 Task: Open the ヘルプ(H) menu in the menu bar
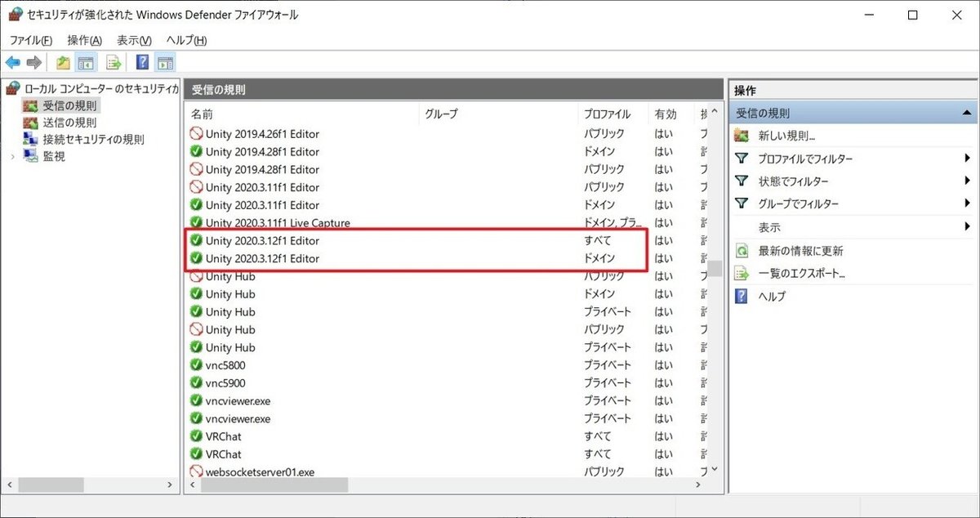(x=186, y=40)
